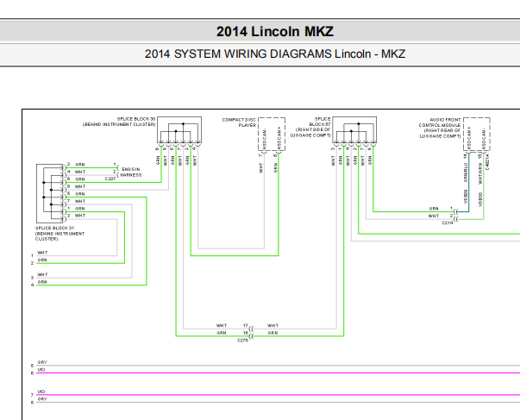Click "WHT" label right of C275 pin 17

tap(273, 326)
